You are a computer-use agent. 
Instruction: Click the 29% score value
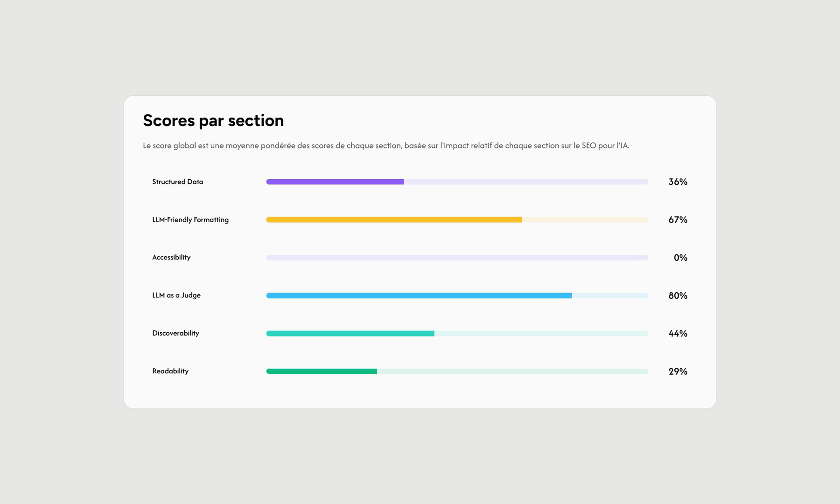point(678,371)
